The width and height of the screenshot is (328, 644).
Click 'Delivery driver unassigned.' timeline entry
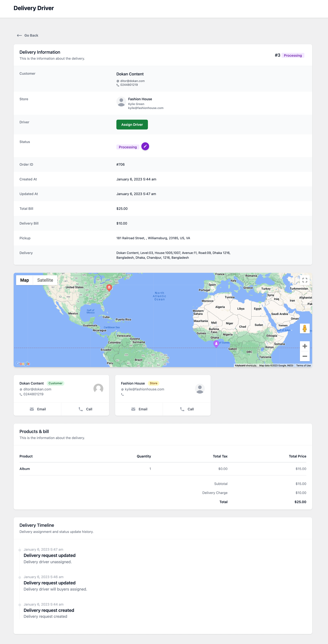pos(47,562)
